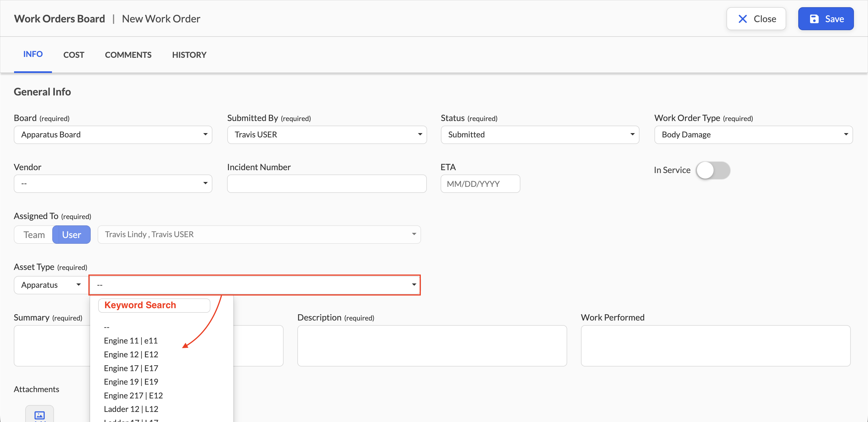Switch to the COST tab
Image resolution: width=868 pixels, height=422 pixels.
coord(74,55)
